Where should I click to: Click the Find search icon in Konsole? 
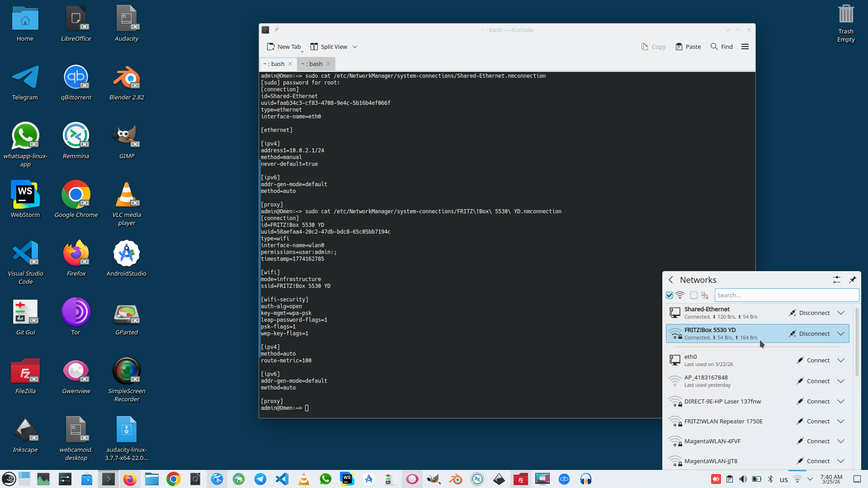pos(714,47)
